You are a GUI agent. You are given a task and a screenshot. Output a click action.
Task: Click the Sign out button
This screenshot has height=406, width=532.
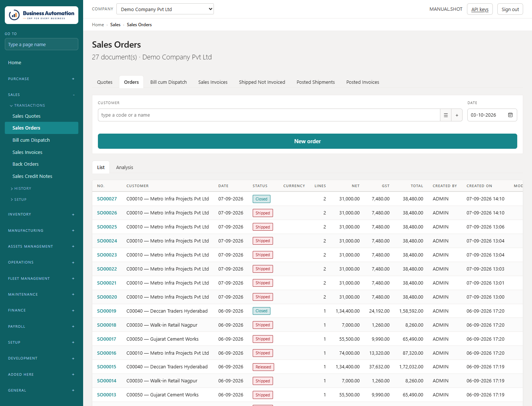pyautogui.click(x=510, y=9)
